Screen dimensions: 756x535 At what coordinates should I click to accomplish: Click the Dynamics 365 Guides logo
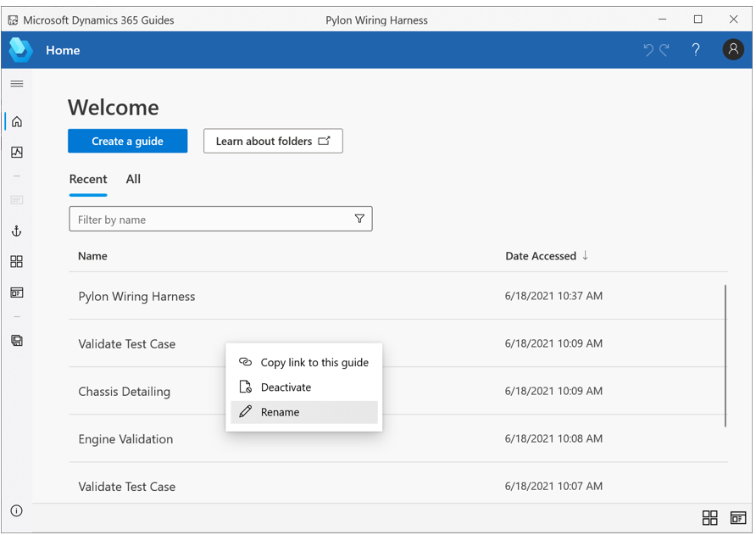pyautogui.click(x=20, y=50)
